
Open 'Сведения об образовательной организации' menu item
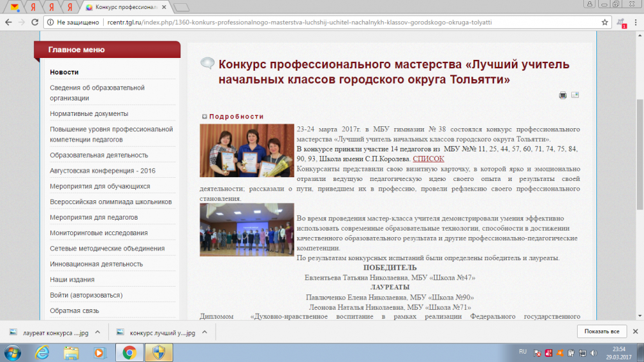pyautogui.click(x=97, y=93)
